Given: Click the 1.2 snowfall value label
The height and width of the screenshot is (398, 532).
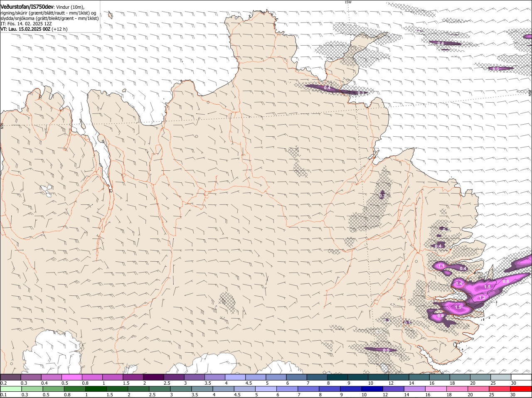Looking at the screenshot, I should coord(482,297).
